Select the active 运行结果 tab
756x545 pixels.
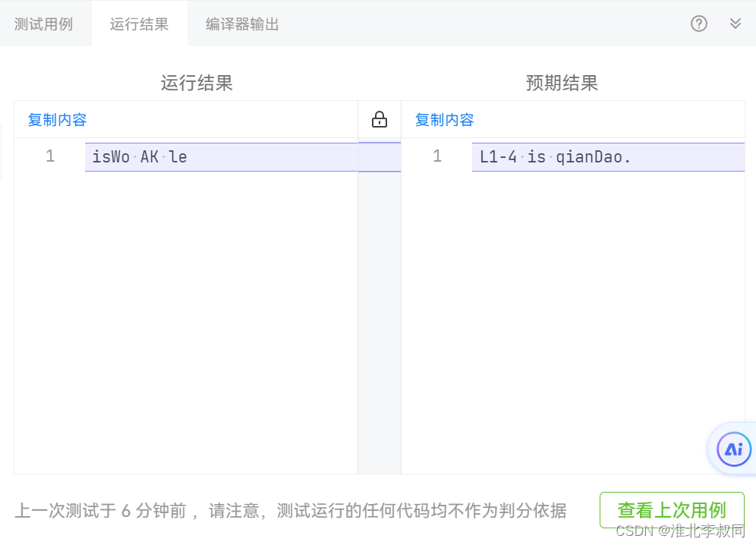pos(139,23)
